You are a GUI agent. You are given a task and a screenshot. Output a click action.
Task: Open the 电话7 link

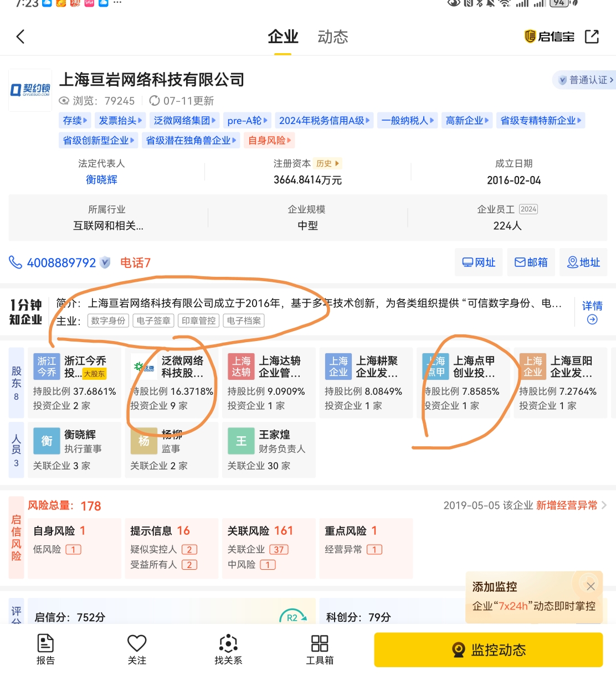[135, 262]
